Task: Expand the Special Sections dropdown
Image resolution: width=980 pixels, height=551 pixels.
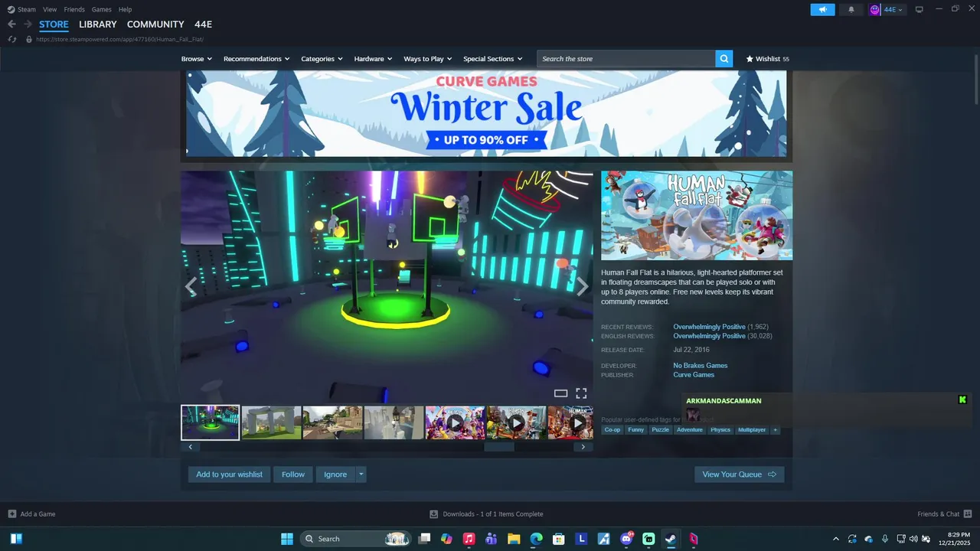Action: tap(492, 59)
